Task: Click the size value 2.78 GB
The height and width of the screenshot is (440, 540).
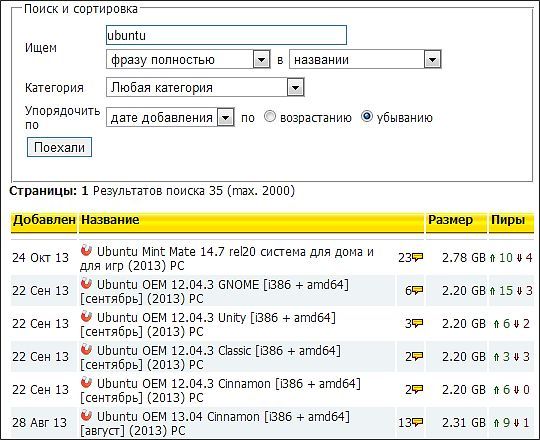Action: click(464, 258)
